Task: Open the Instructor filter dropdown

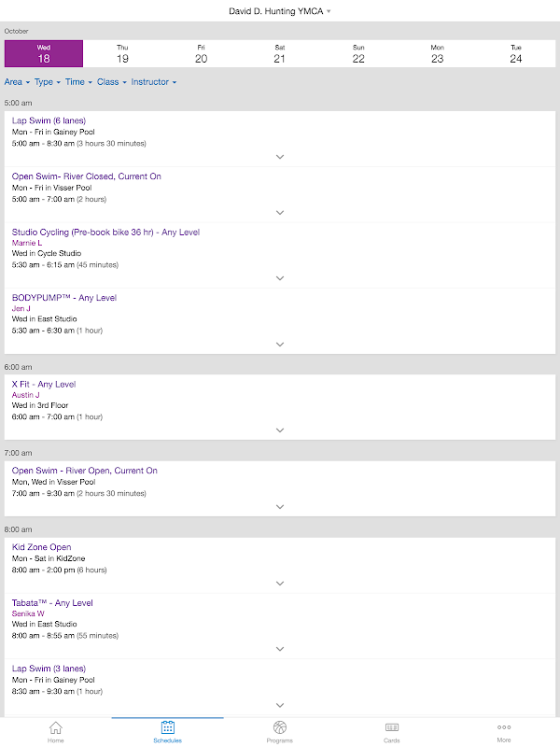Action: [x=153, y=82]
